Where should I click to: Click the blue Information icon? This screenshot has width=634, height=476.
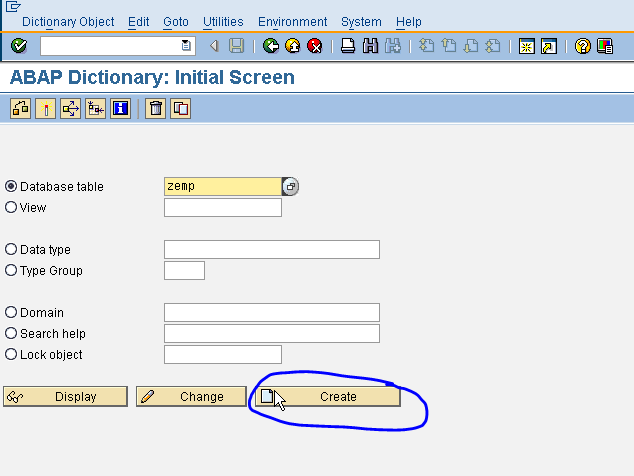point(120,108)
